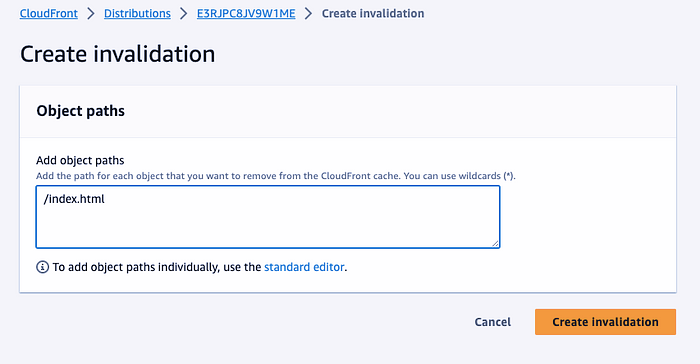The image size is (700, 364).
Task: Click the breadcrumb chevron after Distributions
Action: (183, 13)
